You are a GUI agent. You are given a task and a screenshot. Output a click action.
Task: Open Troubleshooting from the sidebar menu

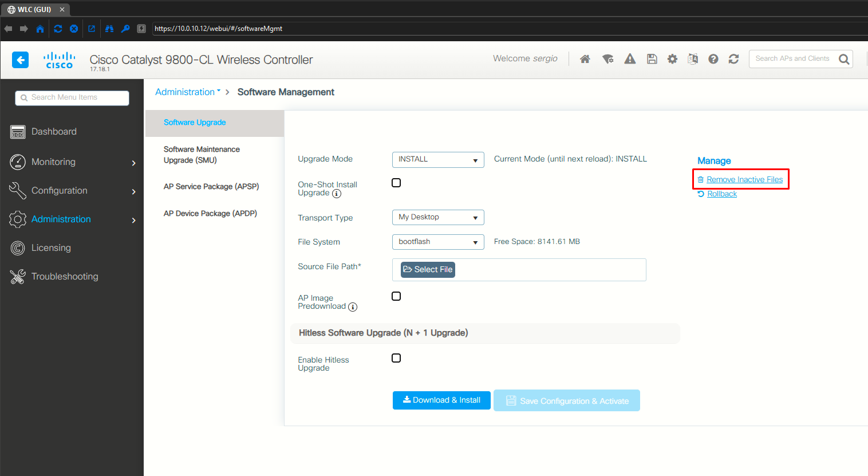65,277
